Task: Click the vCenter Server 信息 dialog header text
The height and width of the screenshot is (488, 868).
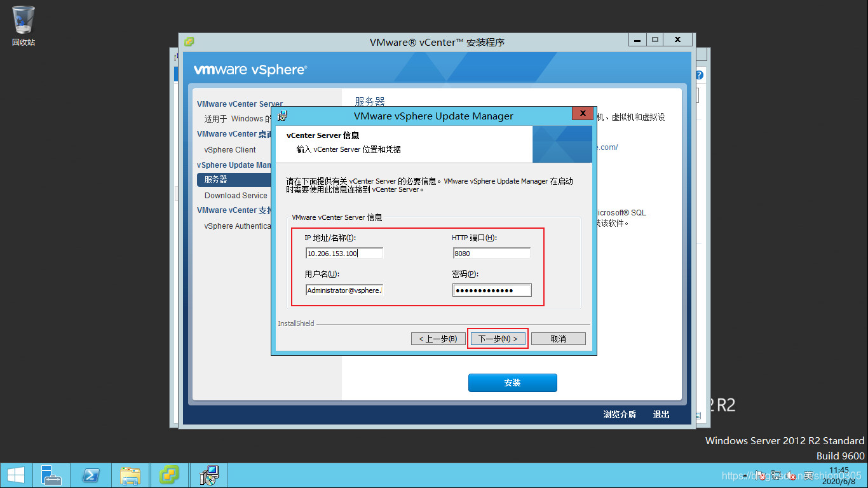Action: (323, 135)
